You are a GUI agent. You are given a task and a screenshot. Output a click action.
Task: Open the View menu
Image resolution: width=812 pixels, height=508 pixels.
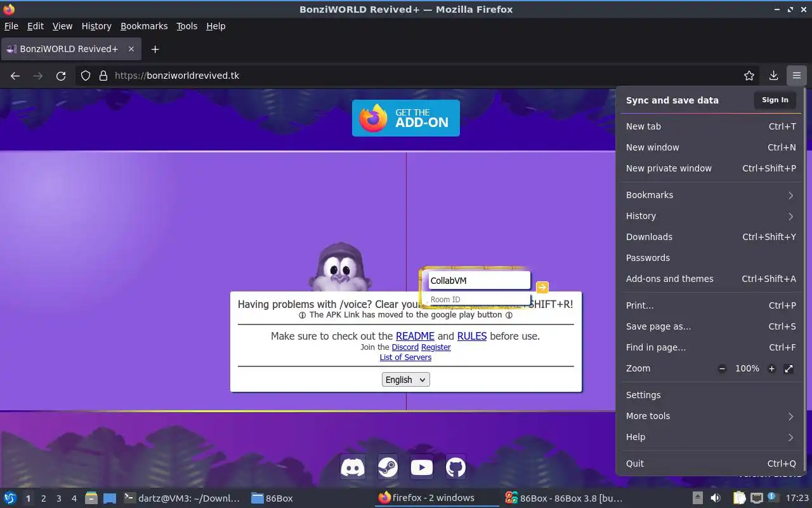point(62,26)
